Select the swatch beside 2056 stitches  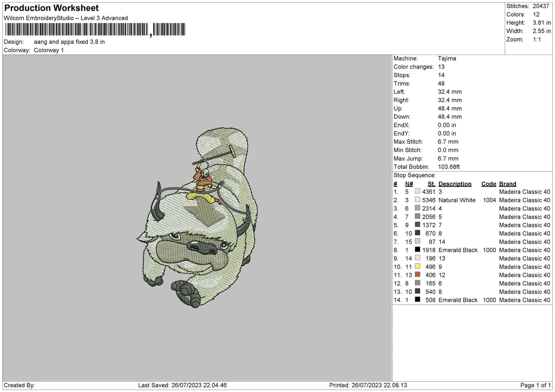point(418,217)
